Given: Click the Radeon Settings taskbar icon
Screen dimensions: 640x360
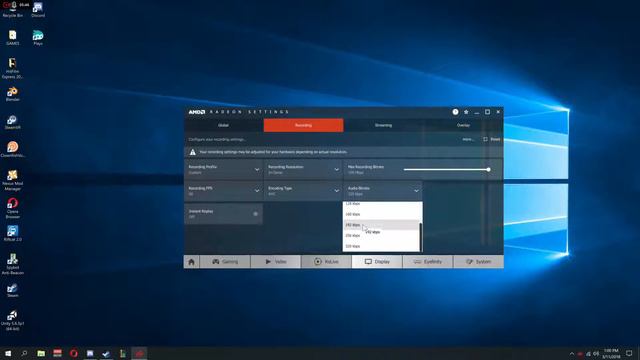Looking at the screenshot, I should pyautogui.click(x=139, y=353).
